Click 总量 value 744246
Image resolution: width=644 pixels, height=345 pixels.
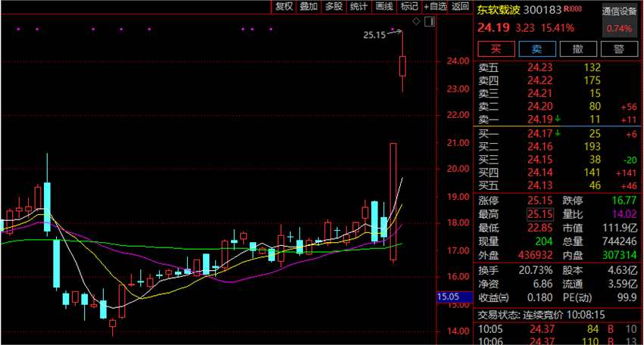click(620, 241)
